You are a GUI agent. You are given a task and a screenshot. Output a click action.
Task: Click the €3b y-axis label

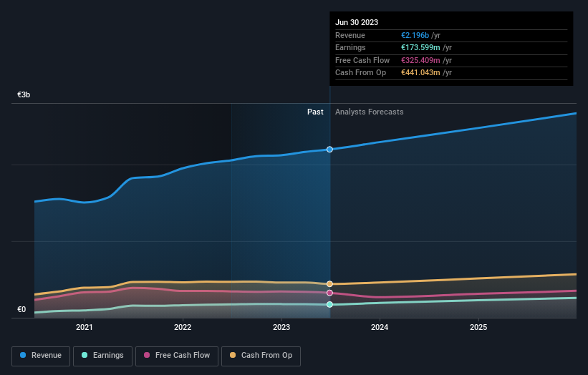click(x=24, y=94)
